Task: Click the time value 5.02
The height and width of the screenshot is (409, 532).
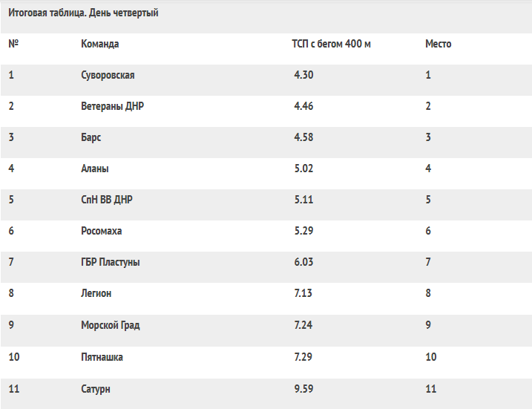Action: pyautogui.click(x=303, y=168)
